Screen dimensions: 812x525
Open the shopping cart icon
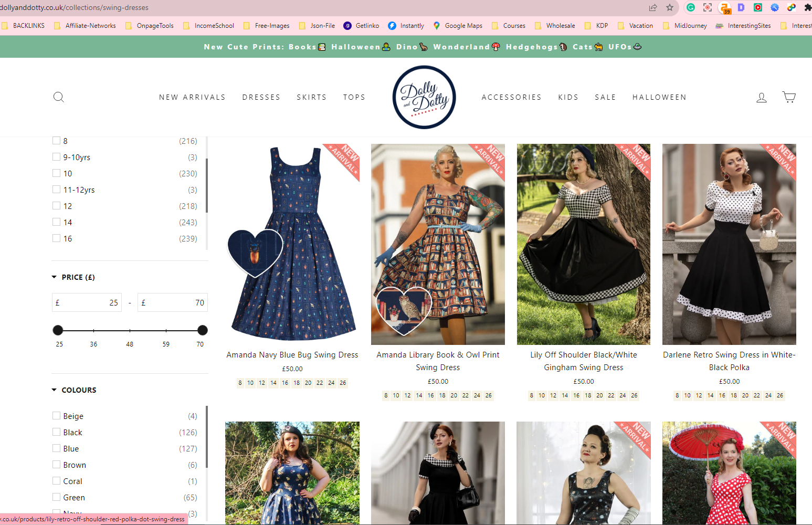pyautogui.click(x=789, y=97)
